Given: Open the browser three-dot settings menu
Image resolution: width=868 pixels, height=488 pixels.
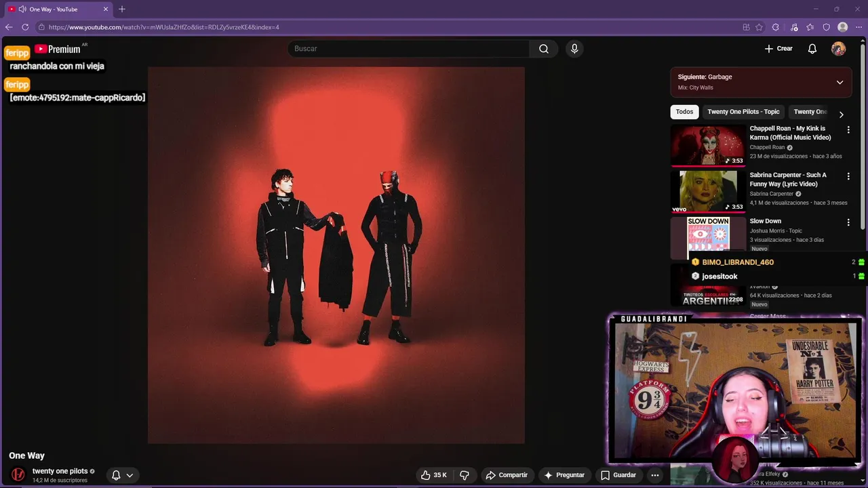Looking at the screenshot, I should [859, 27].
